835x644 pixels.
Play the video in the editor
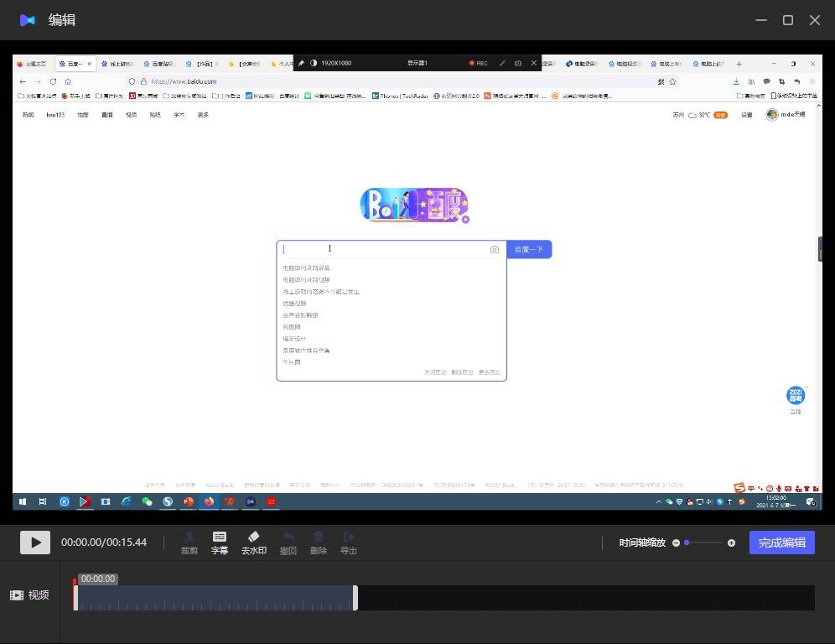point(35,543)
